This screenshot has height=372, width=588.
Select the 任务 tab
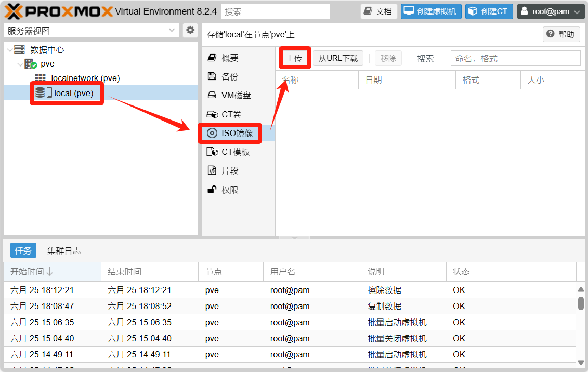coord(23,250)
